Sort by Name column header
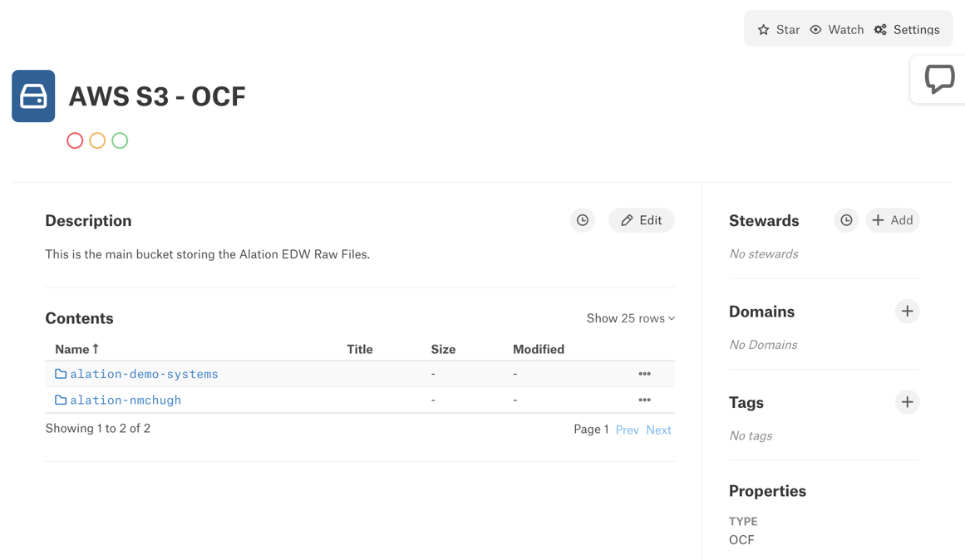The image size is (965, 560). point(77,350)
